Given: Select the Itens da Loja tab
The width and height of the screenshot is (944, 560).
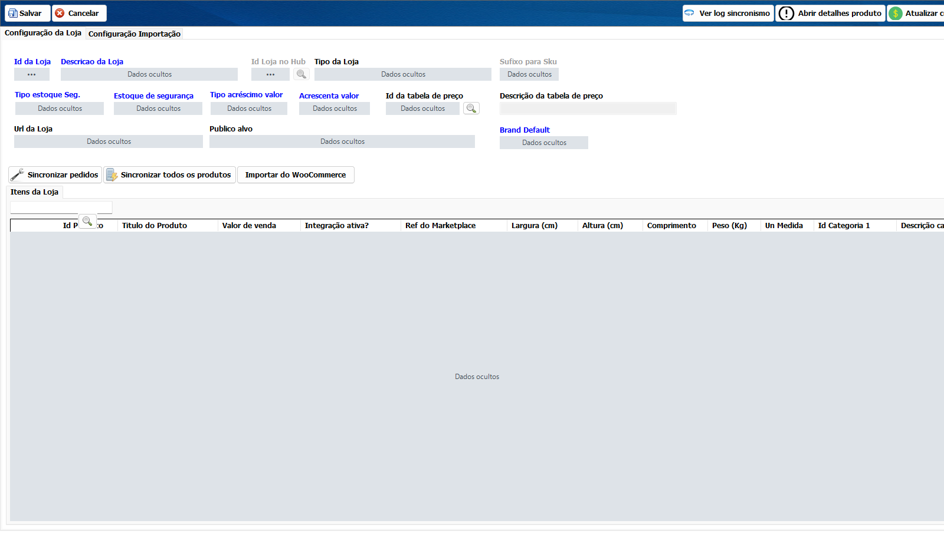Looking at the screenshot, I should 34,192.
